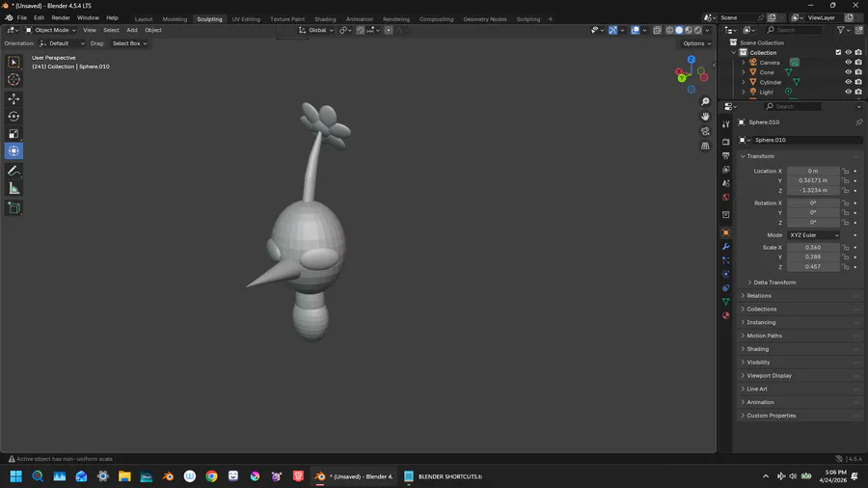Pin the Sphere.010 properties context

point(858,122)
